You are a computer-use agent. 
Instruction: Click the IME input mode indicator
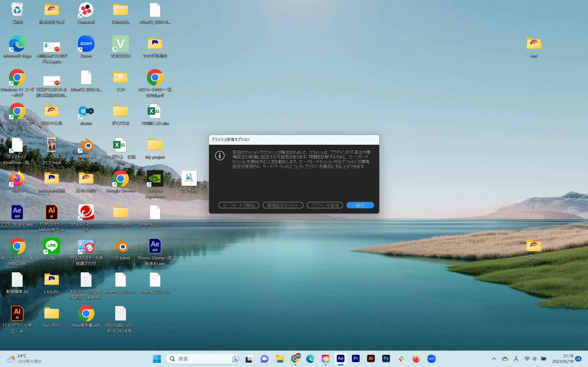(516, 359)
